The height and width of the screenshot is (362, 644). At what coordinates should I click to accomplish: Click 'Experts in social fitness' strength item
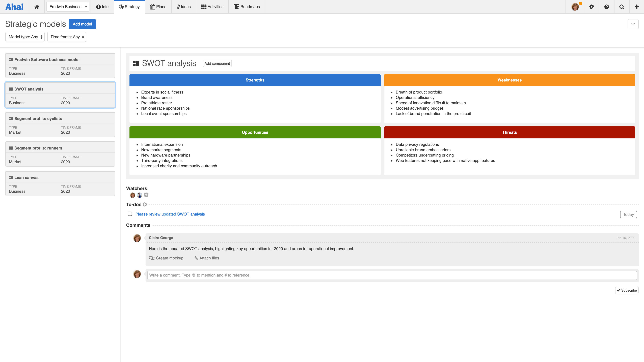[162, 92]
